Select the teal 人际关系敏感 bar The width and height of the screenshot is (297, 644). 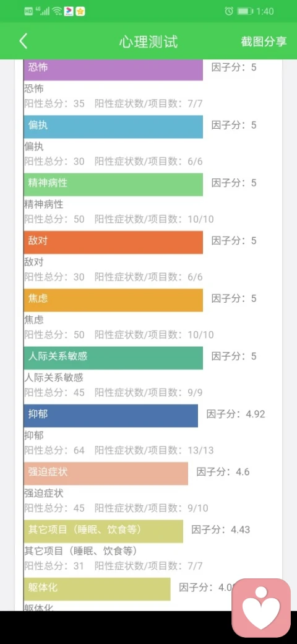click(113, 358)
